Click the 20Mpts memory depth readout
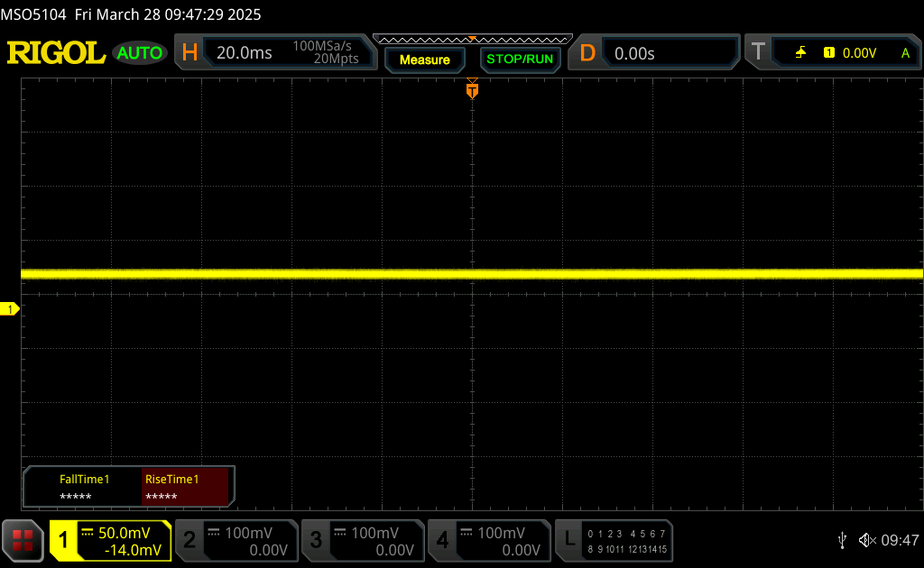The height and width of the screenshot is (568, 924). point(336,59)
